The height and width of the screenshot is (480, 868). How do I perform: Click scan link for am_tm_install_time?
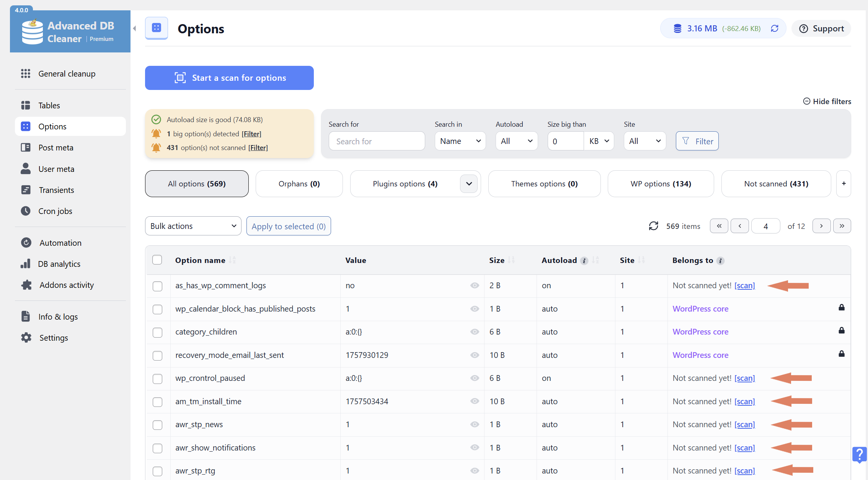coord(744,402)
